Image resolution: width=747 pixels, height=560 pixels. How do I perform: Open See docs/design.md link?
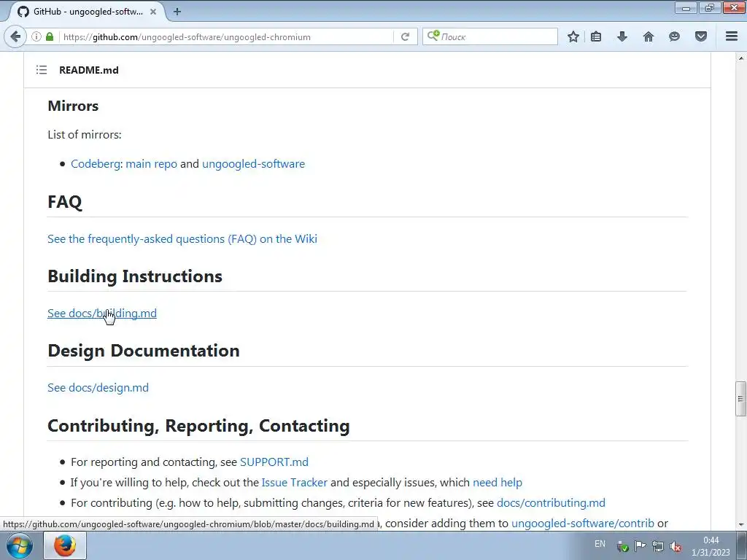pos(98,388)
